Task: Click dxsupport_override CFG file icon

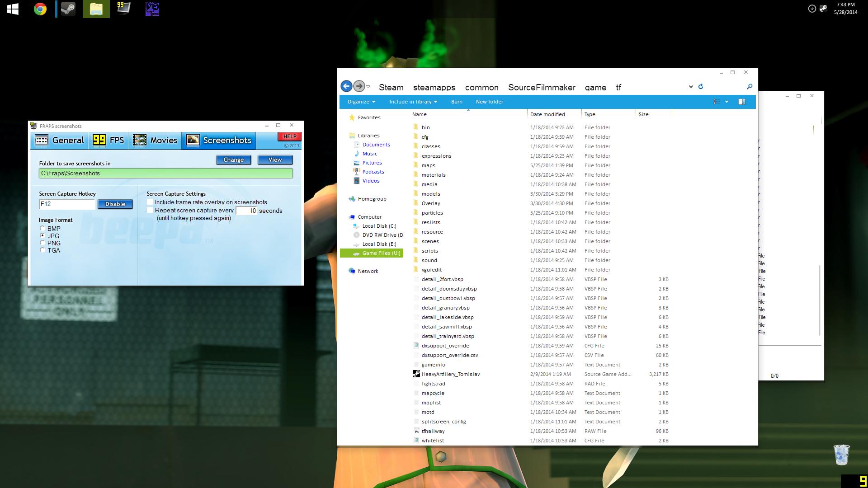Action: 416,345
